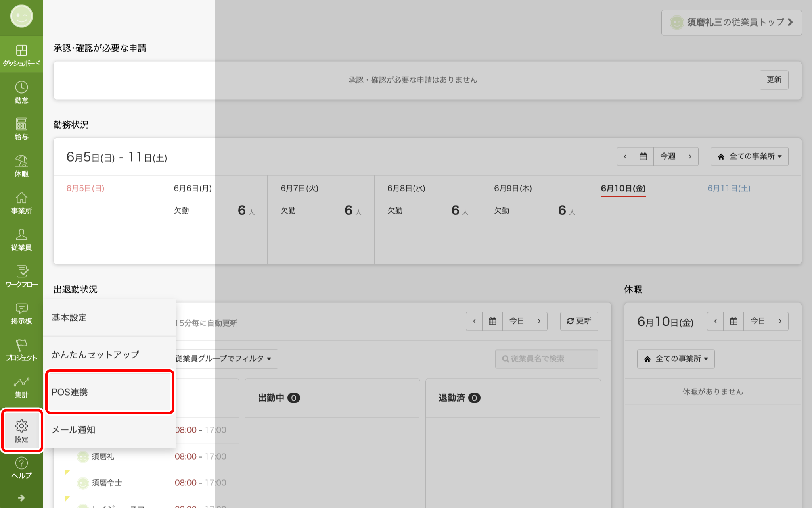Click 今日 button in 出退勤状況
This screenshot has height=508, width=812.
pos(517,321)
